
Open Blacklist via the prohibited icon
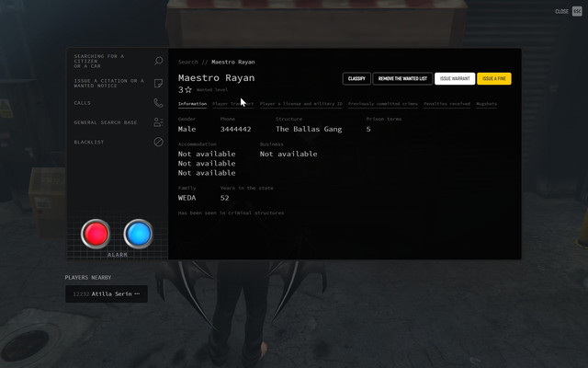coord(159,142)
